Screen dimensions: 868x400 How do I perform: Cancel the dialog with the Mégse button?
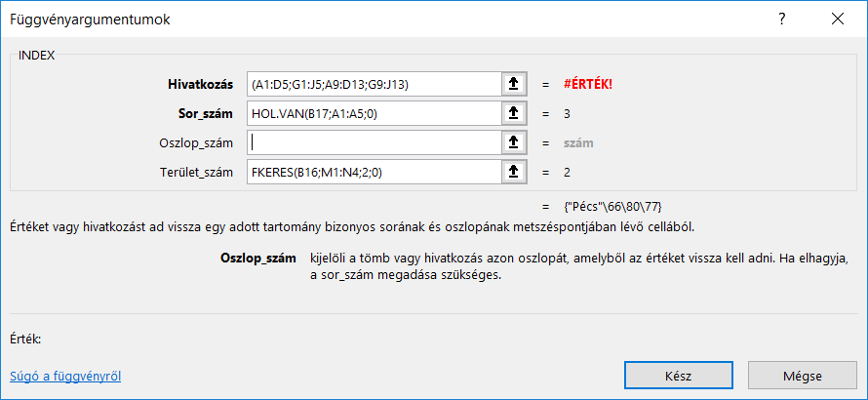tap(802, 375)
